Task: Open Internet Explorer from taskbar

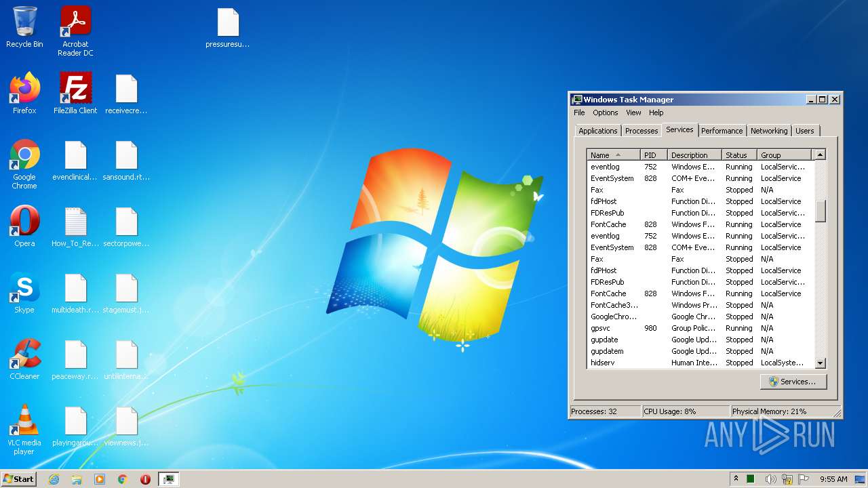Action: click(54, 479)
